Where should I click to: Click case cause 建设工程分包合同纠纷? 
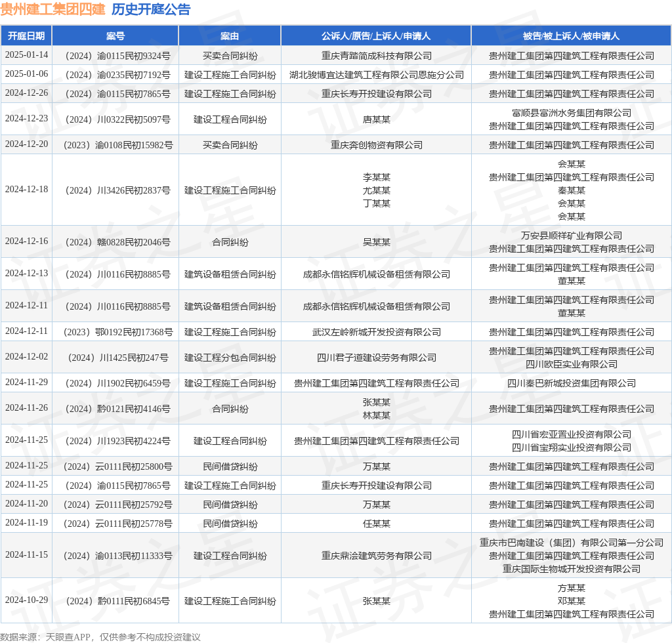230,358
